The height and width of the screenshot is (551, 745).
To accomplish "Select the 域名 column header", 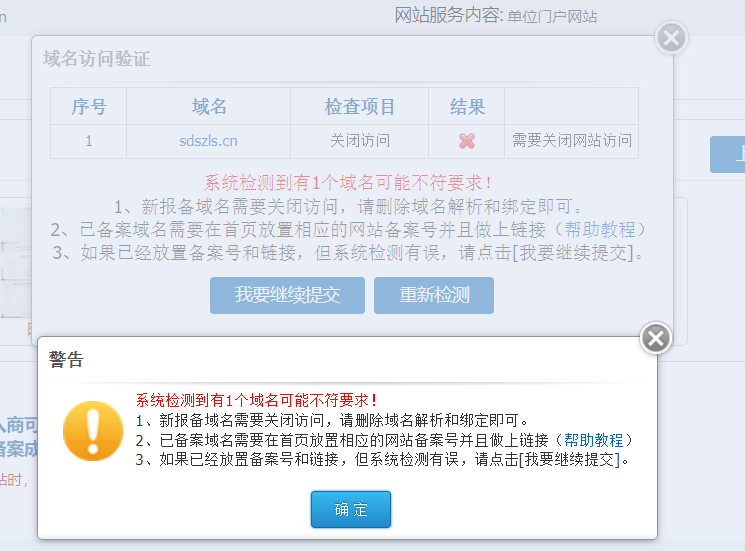I will [x=208, y=106].
